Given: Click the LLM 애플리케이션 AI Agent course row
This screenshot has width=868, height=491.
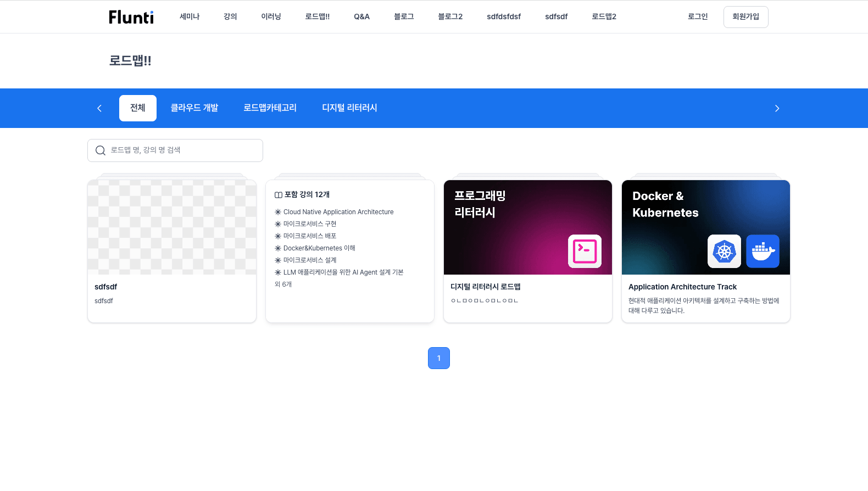Looking at the screenshot, I should [339, 272].
